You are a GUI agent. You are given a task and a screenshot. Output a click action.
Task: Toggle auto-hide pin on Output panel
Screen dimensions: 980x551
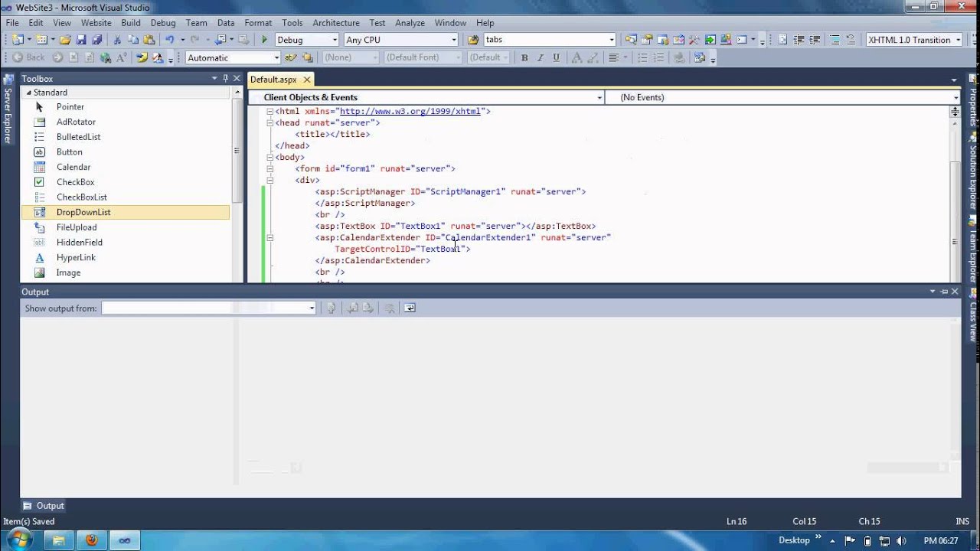944,292
